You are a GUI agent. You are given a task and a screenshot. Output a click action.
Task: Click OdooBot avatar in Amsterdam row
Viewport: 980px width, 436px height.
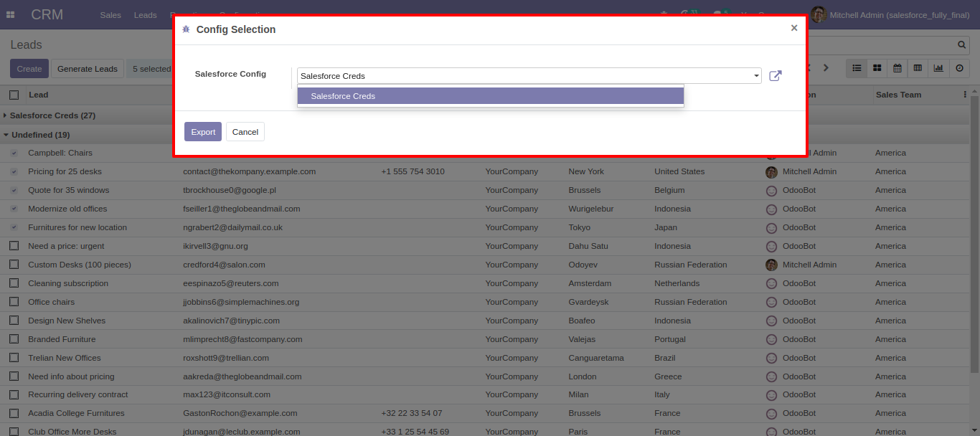coord(772,284)
